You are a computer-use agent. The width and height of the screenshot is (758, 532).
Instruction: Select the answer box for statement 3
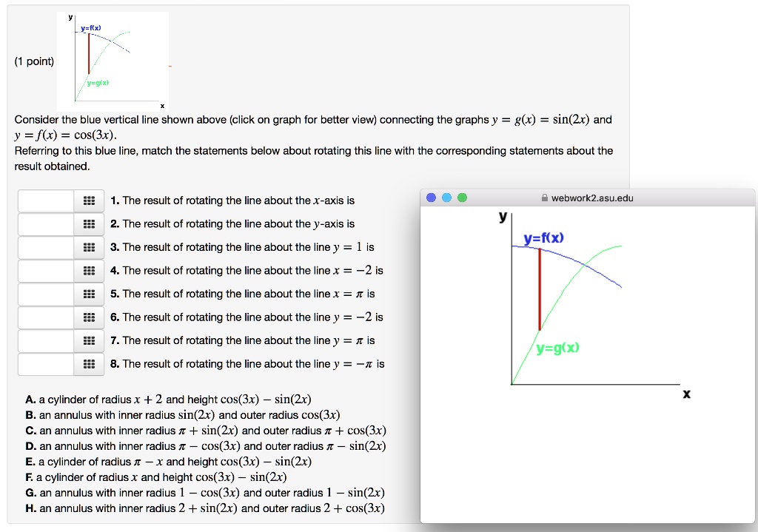point(46,247)
